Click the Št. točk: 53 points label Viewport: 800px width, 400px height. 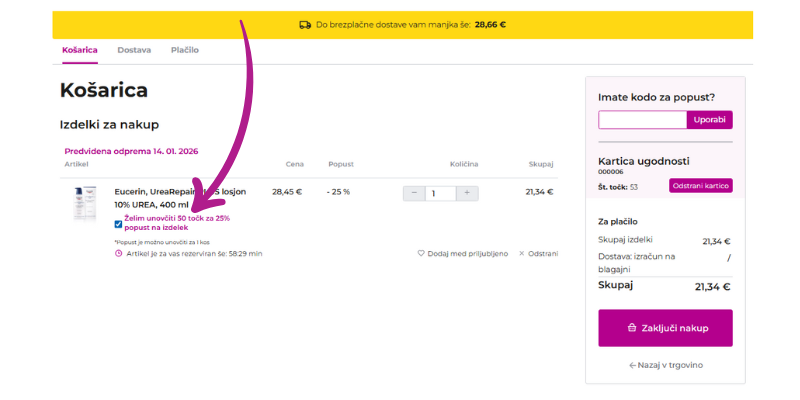pyautogui.click(x=618, y=187)
